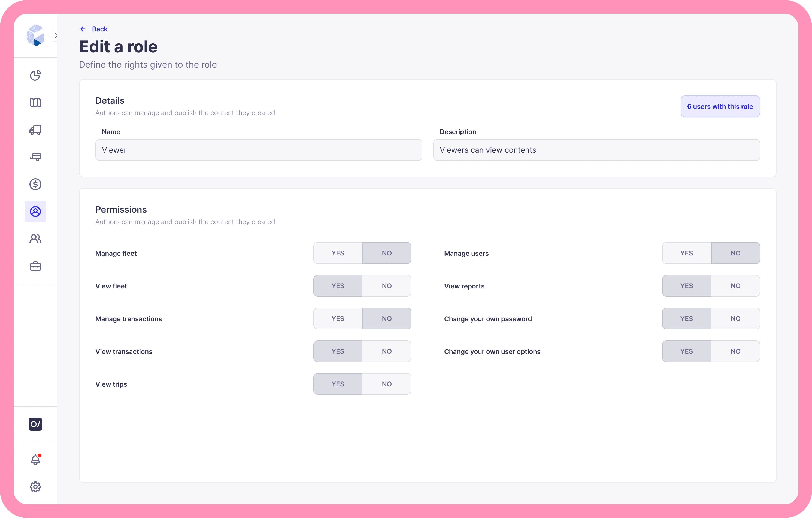Click the Description input field

coord(596,150)
